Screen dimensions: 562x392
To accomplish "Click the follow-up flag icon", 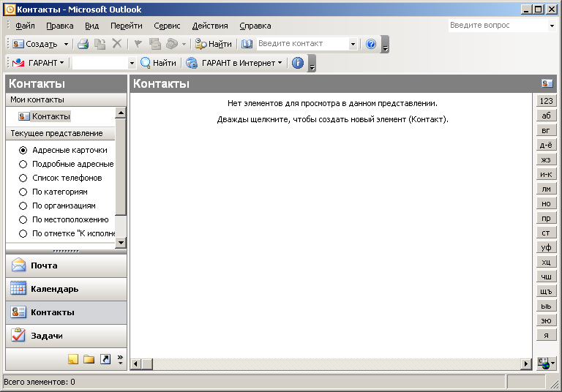I will tap(138, 44).
